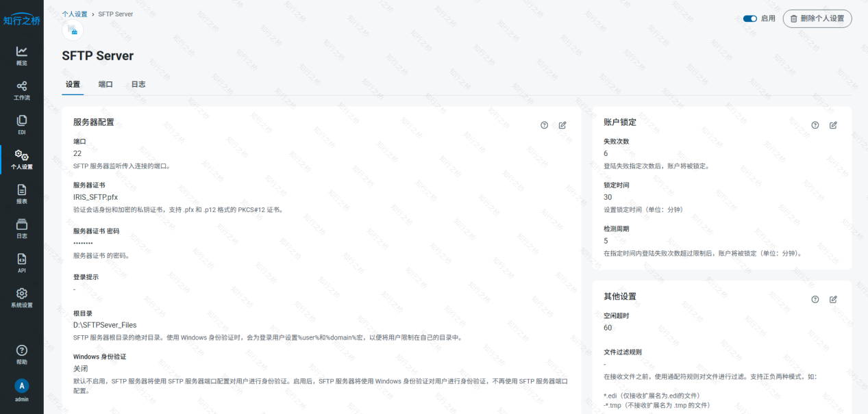Edit the 服务器配置 server configuration panel
Screen dimensions: 868x414
tap(562, 125)
